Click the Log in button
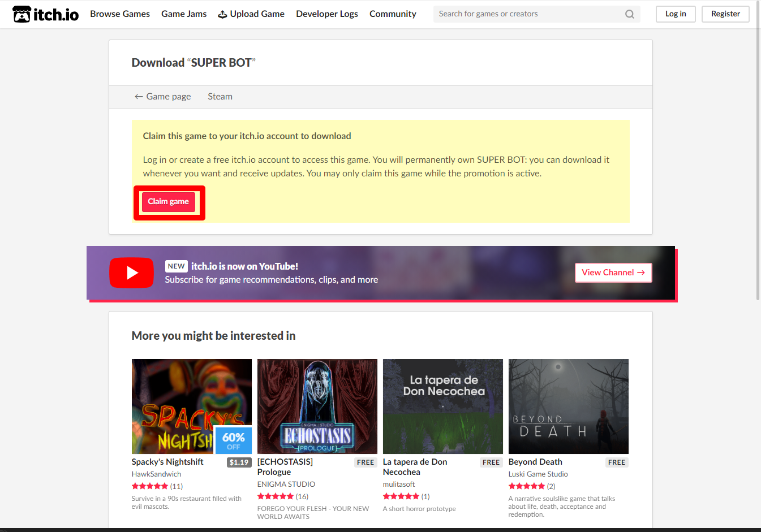This screenshot has width=761, height=532. (x=676, y=14)
